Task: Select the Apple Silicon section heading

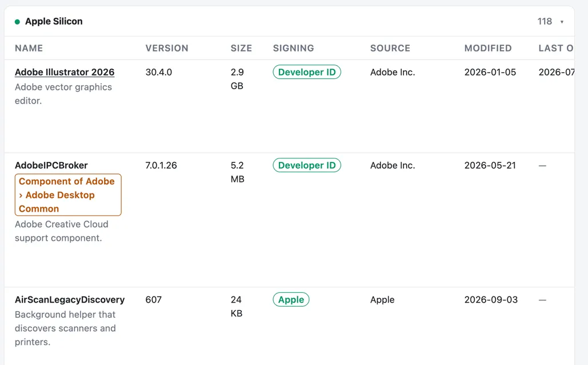Action: (54, 21)
